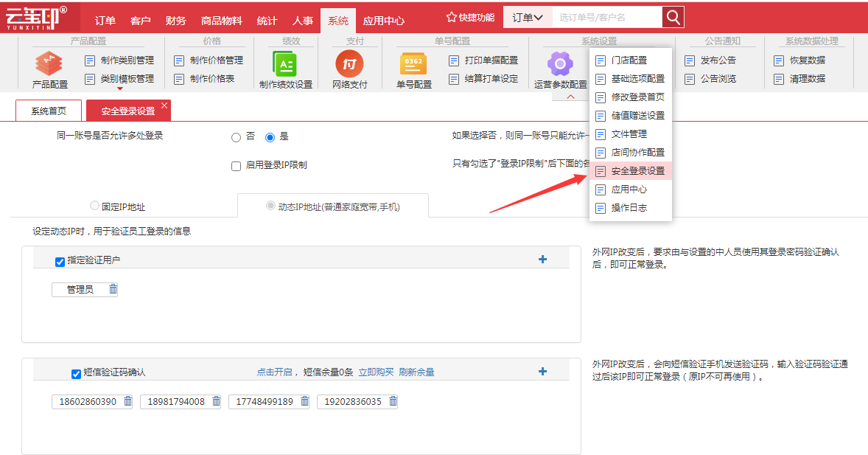Choose 操作日志 from dropdown menu
The image size is (868, 455).
[631, 207]
